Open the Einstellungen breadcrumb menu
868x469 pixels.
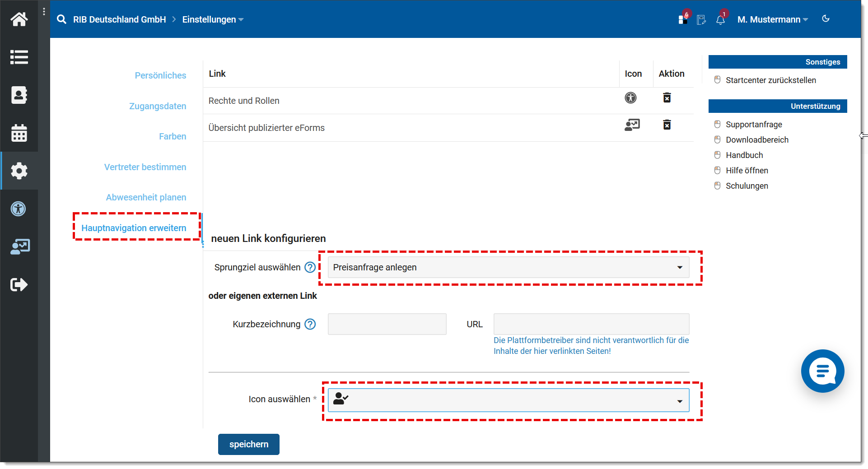[213, 19]
